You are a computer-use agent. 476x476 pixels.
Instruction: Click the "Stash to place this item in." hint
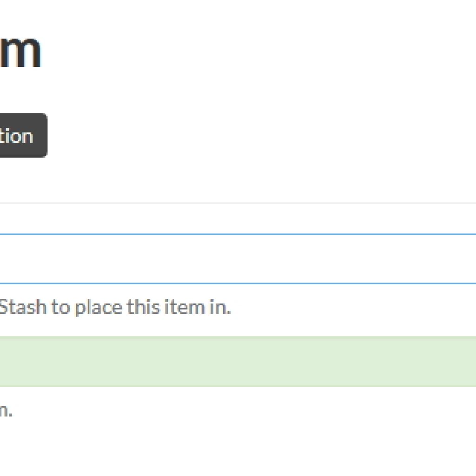point(115,307)
